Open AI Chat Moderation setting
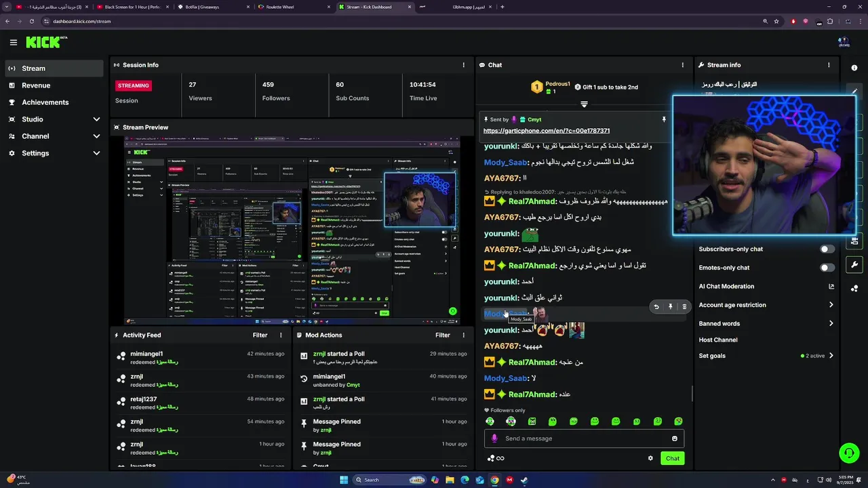Image resolution: width=868 pixels, height=488 pixels. 766,287
